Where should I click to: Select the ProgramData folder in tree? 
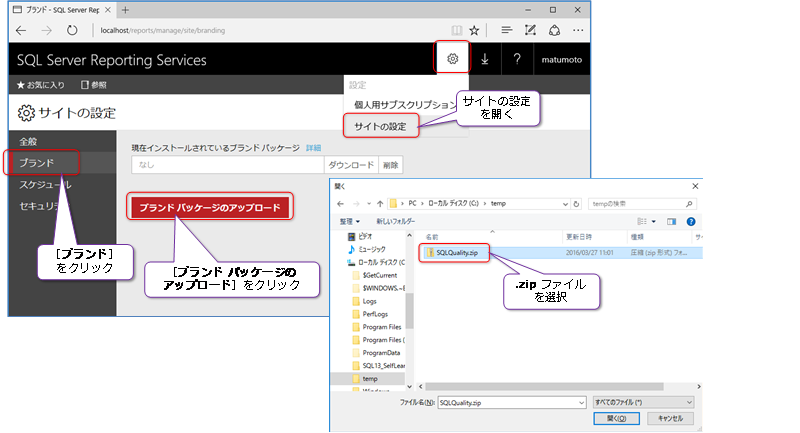point(377,353)
